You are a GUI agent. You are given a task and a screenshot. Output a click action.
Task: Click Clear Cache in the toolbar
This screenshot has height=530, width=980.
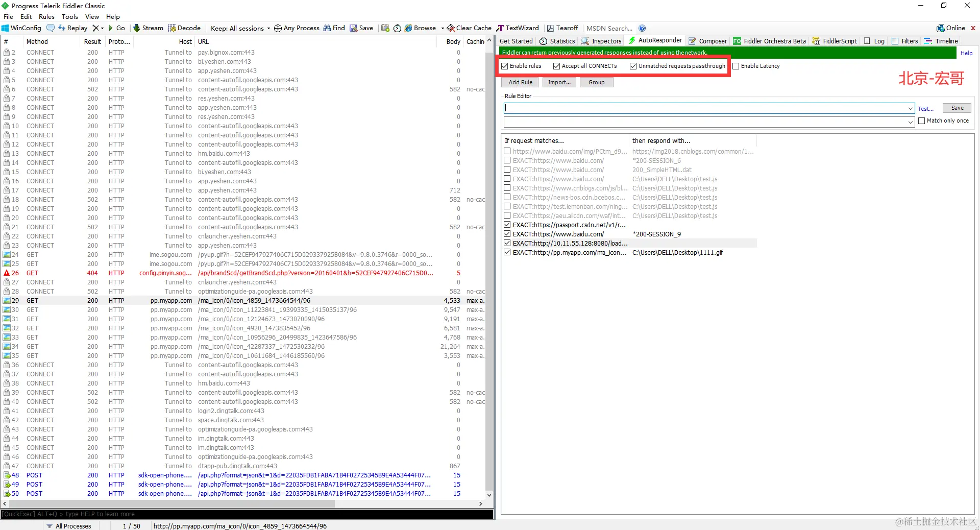tap(470, 28)
